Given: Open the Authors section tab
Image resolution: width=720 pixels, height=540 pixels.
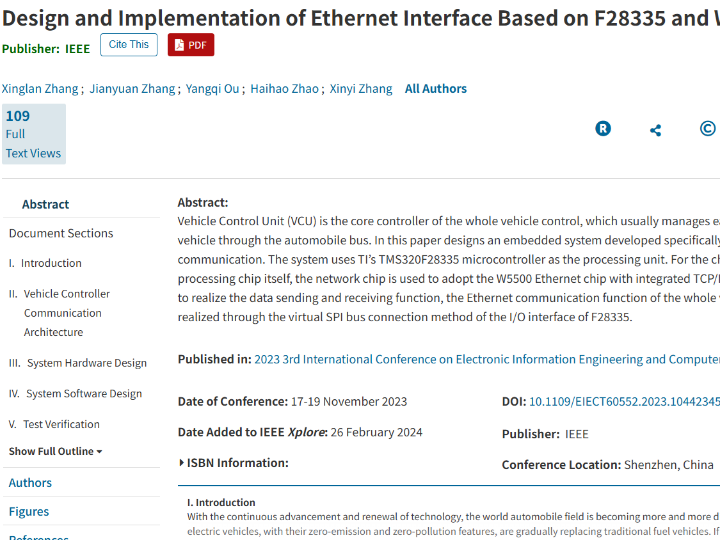Looking at the screenshot, I should [30, 483].
